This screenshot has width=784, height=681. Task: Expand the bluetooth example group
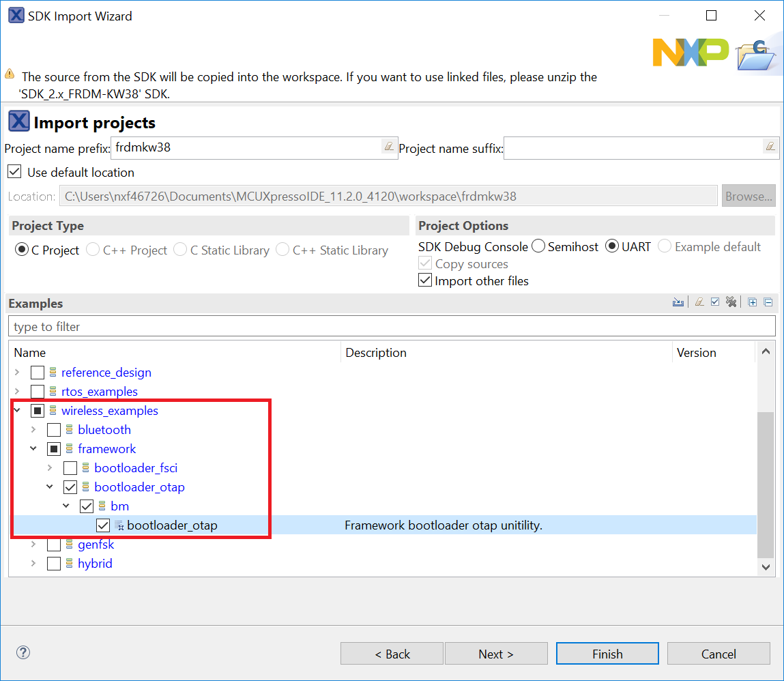click(33, 429)
